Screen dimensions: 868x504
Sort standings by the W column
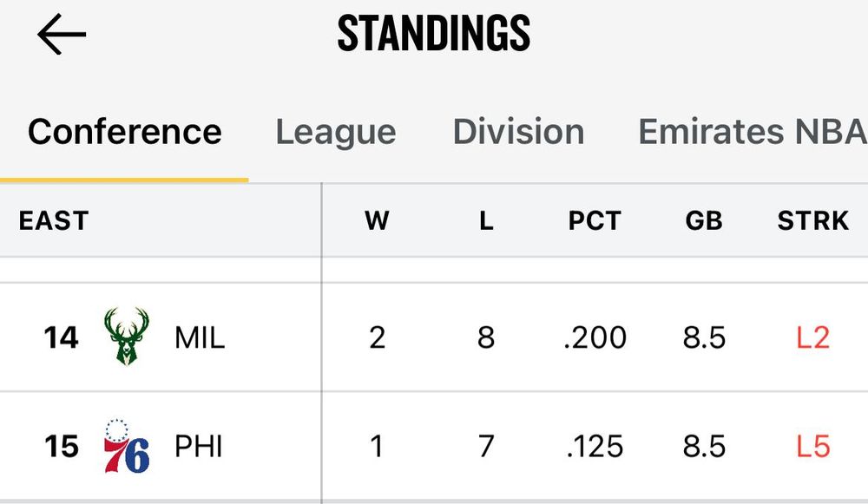coord(378,221)
